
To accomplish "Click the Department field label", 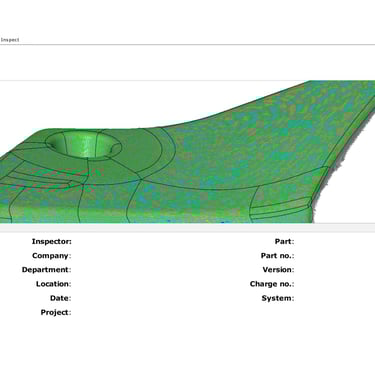I will [46, 270].
